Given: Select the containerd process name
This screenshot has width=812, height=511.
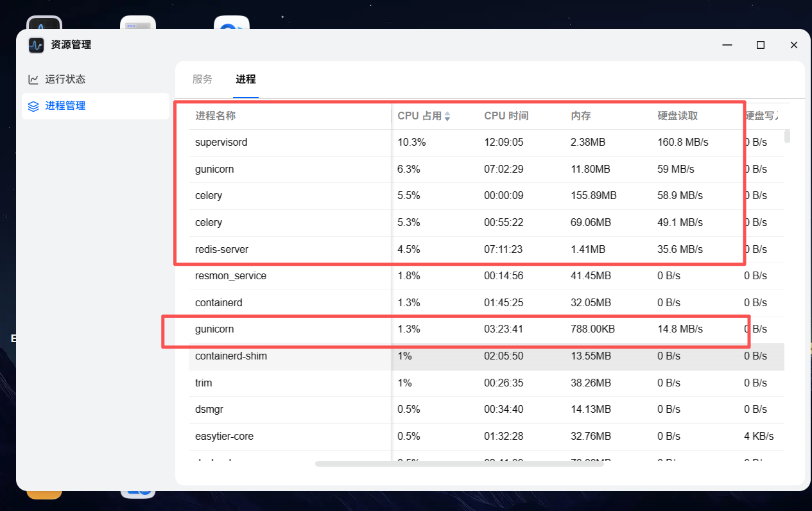Looking at the screenshot, I should click(x=219, y=302).
